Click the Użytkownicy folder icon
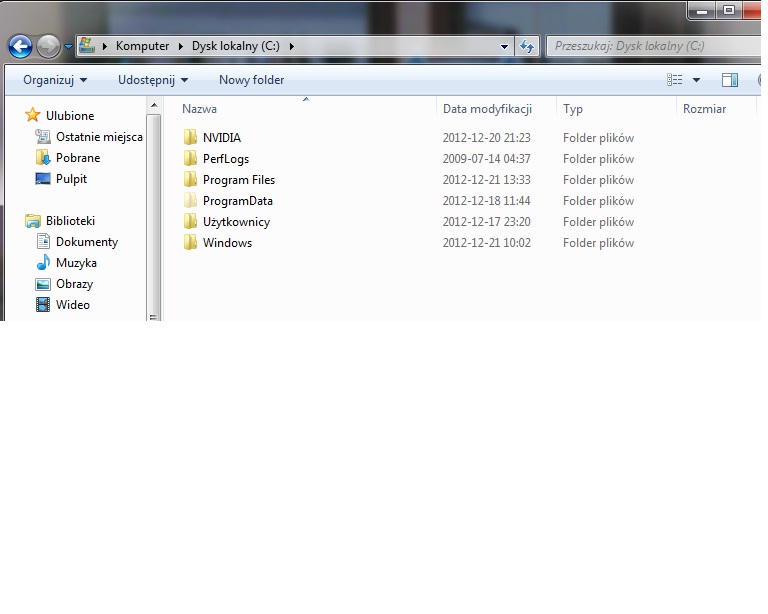 pyautogui.click(x=191, y=221)
